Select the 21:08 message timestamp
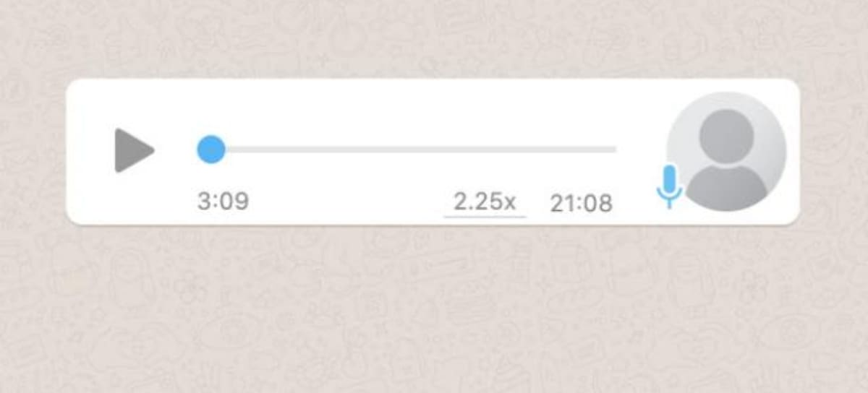The width and height of the screenshot is (868, 393). coord(582,204)
